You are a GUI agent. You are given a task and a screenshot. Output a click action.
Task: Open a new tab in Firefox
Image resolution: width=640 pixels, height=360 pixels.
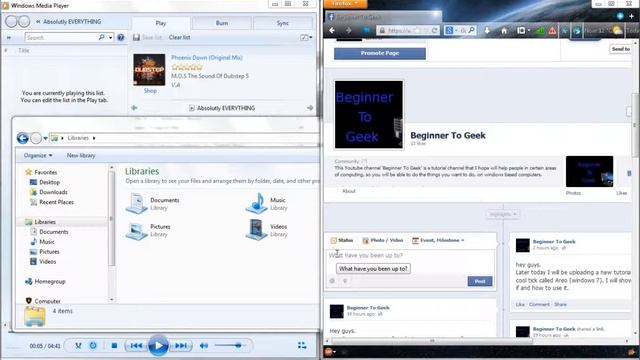(631, 16)
